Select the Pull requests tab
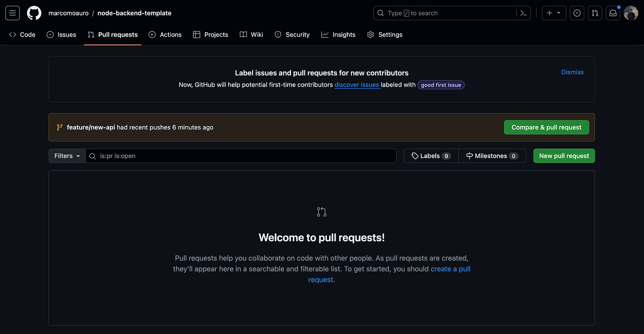The width and height of the screenshot is (644, 334). (x=113, y=34)
